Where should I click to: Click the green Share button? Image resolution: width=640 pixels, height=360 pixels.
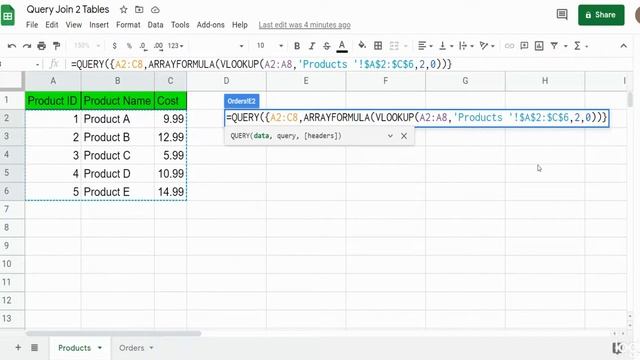[x=601, y=15]
